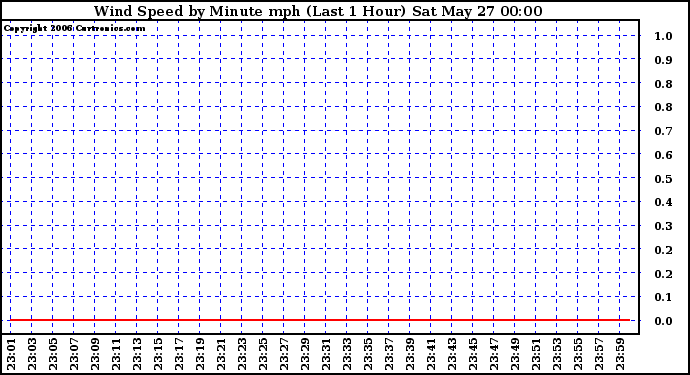The height and width of the screenshot is (375, 690).
Task: Select the 23:57 time label
Action: tap(599, 354)
